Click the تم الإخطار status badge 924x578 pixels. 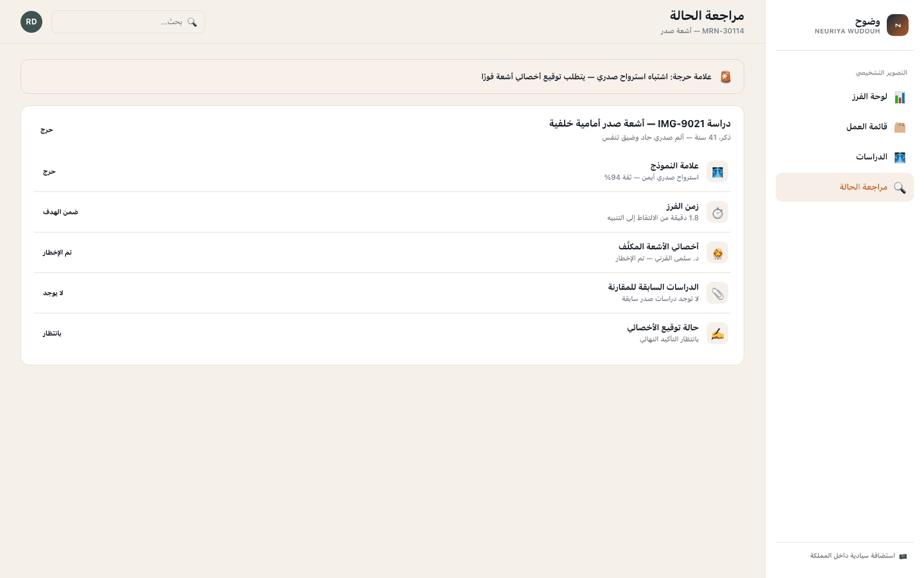57,252
